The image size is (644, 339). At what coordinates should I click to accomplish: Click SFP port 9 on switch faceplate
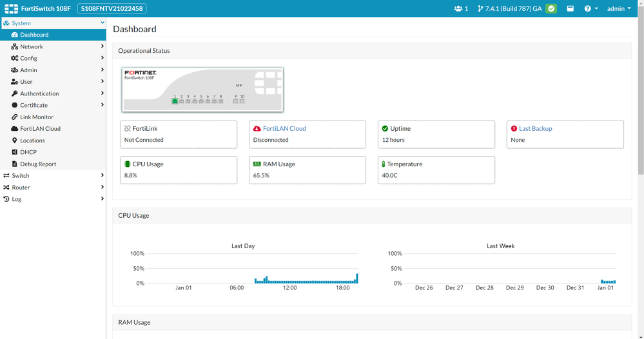point(236,101)
